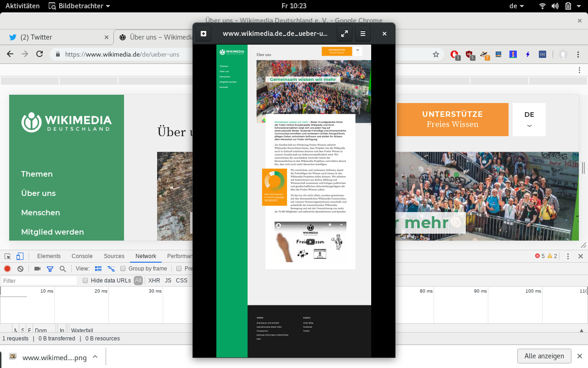Click the uBlock Origin extension icon
This screenshot has width=588, height=368.
tap(469, 54)
